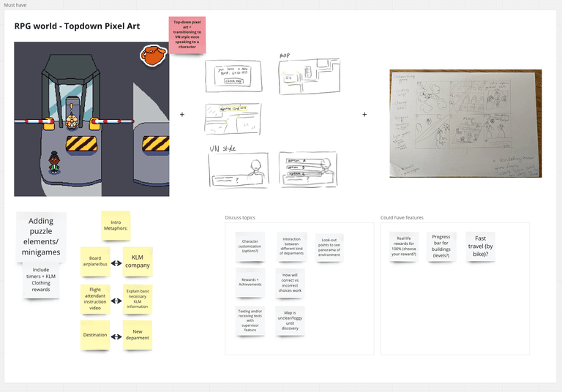The image size is (562, 392).
Task: Select the street view objective sketch
Action: point(233,119)
